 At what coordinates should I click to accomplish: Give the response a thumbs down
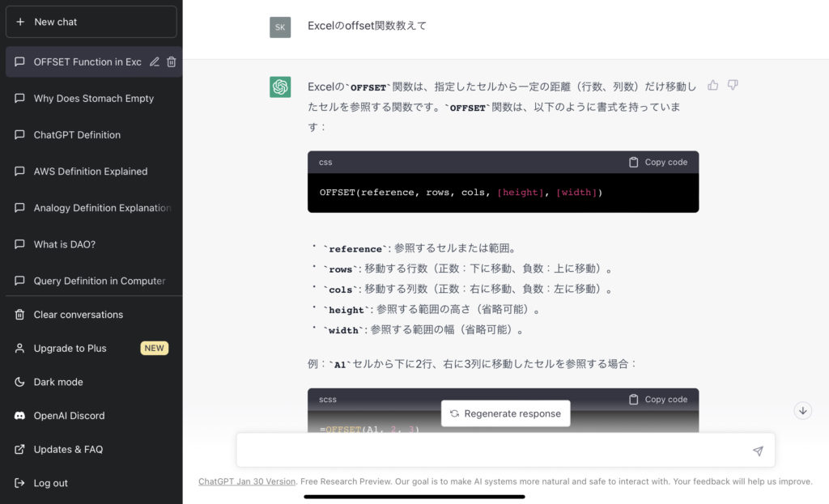click(733, 85)
